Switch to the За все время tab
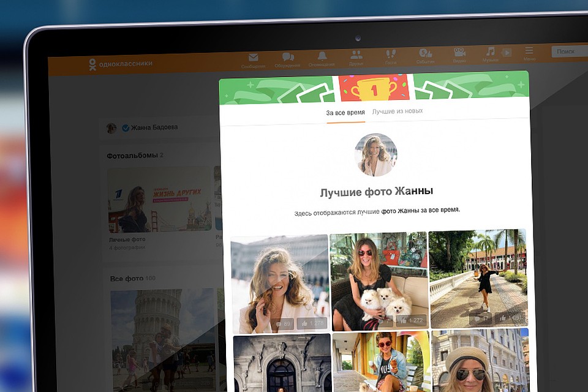 [345, 113]
